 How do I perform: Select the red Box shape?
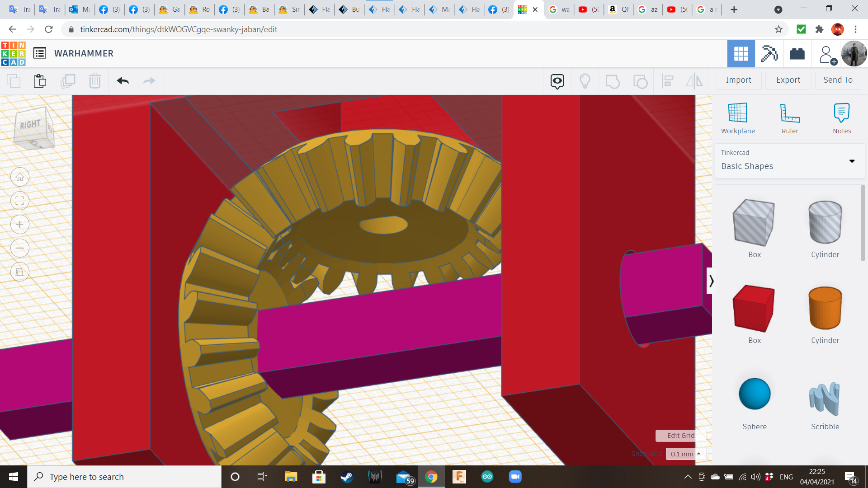click(754, 309)
